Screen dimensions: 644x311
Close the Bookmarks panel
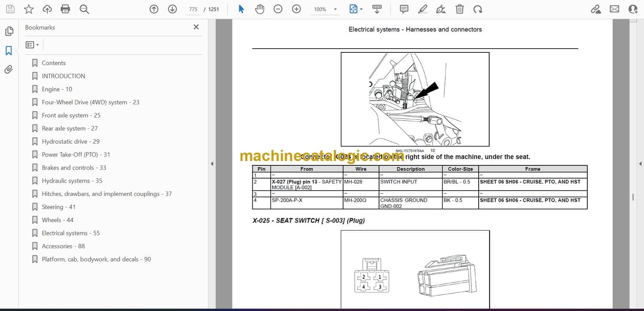coord(196,27)
